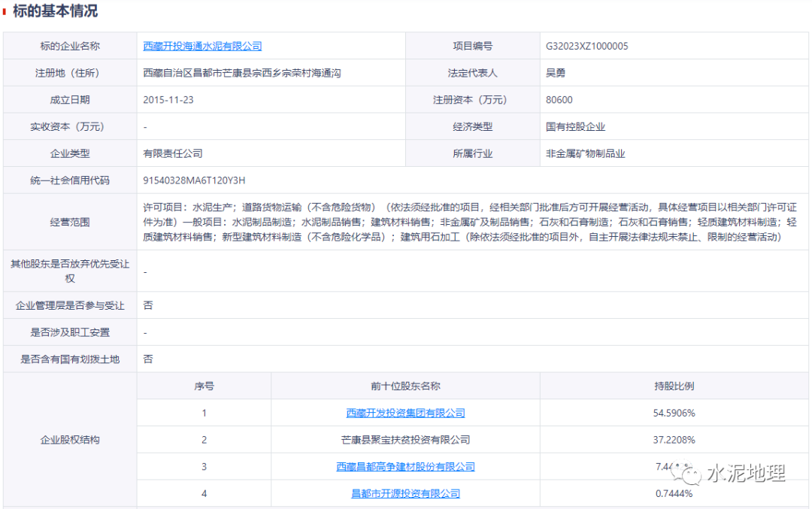The image size is (812, 509).
Task: Click 国有控股企业 economic type value
Action: point(575,127)
